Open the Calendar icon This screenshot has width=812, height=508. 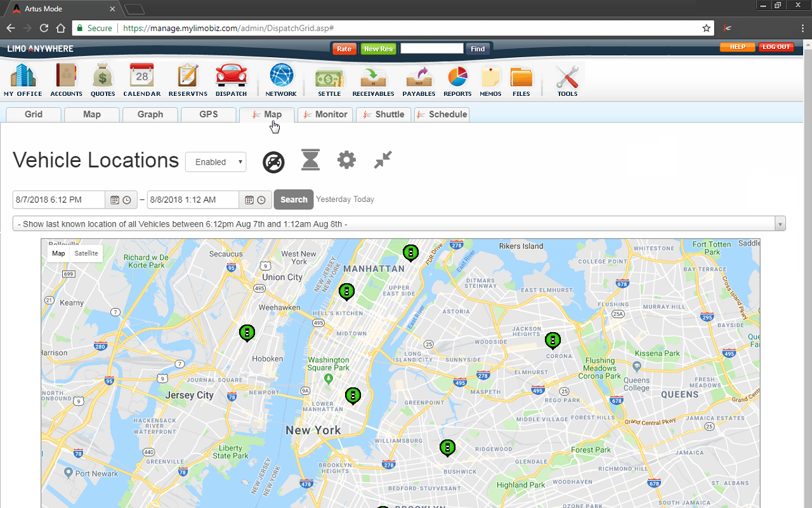point(142,80)
